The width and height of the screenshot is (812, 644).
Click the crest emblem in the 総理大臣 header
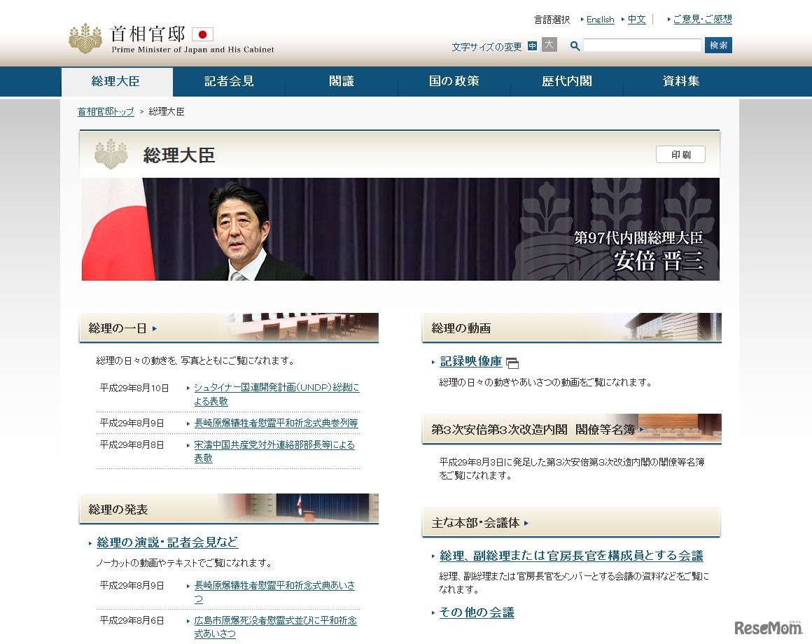tap(110, 153)
